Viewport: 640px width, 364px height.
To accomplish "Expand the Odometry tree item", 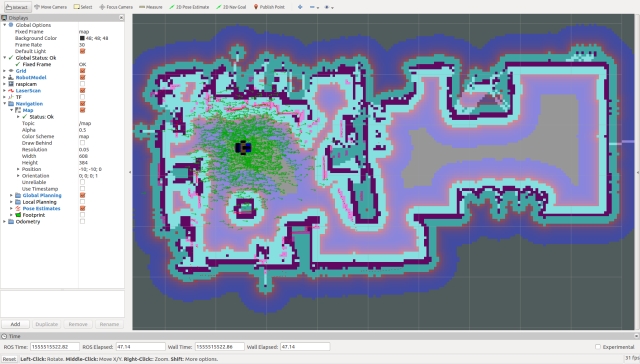I will point(4,222).
